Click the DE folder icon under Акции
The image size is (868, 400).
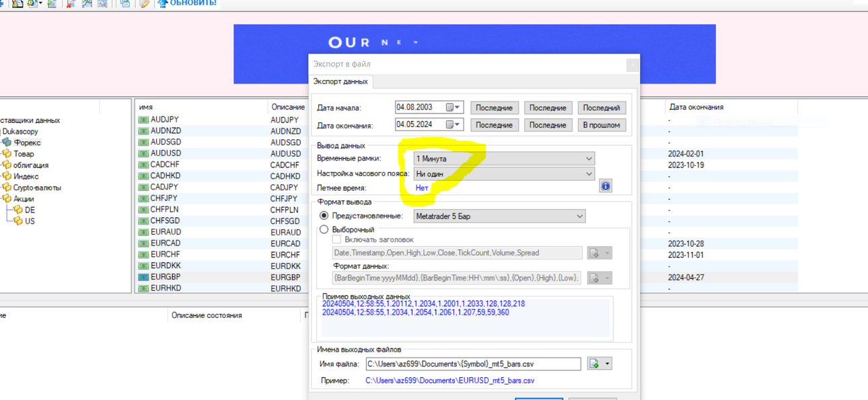(x=18, y=210)
